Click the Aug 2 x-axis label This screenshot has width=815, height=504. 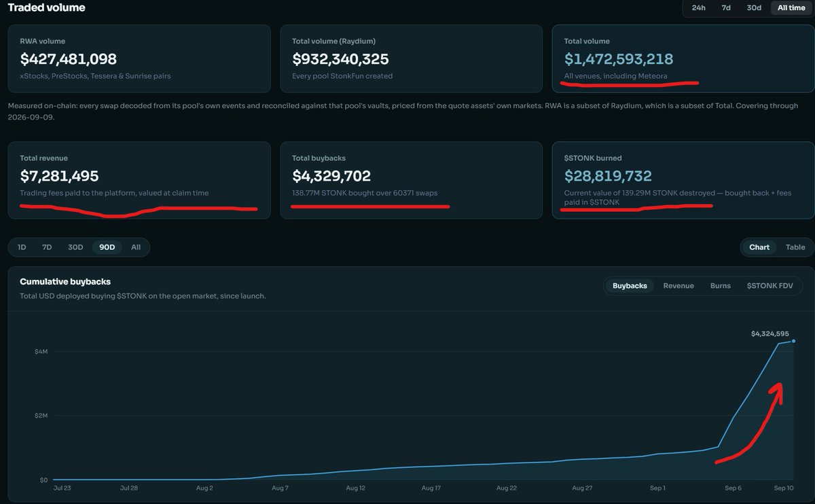coord(204,488)
